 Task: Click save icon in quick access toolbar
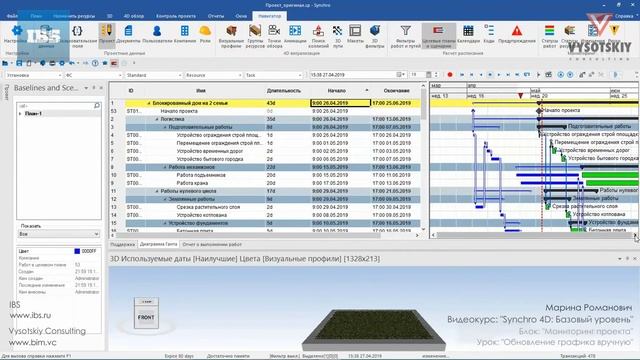pos(19,63)
